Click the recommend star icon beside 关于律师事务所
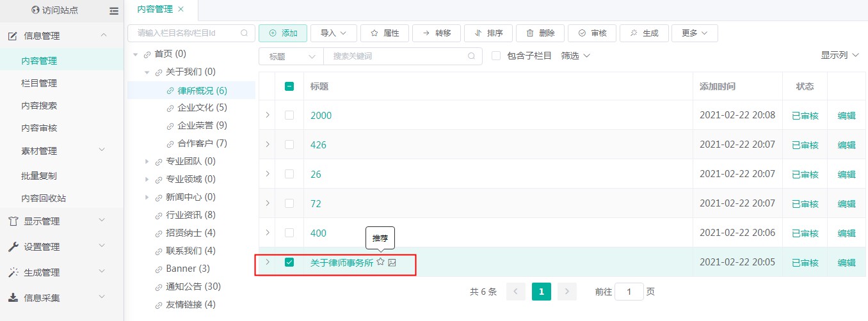 tap(380, 262)
